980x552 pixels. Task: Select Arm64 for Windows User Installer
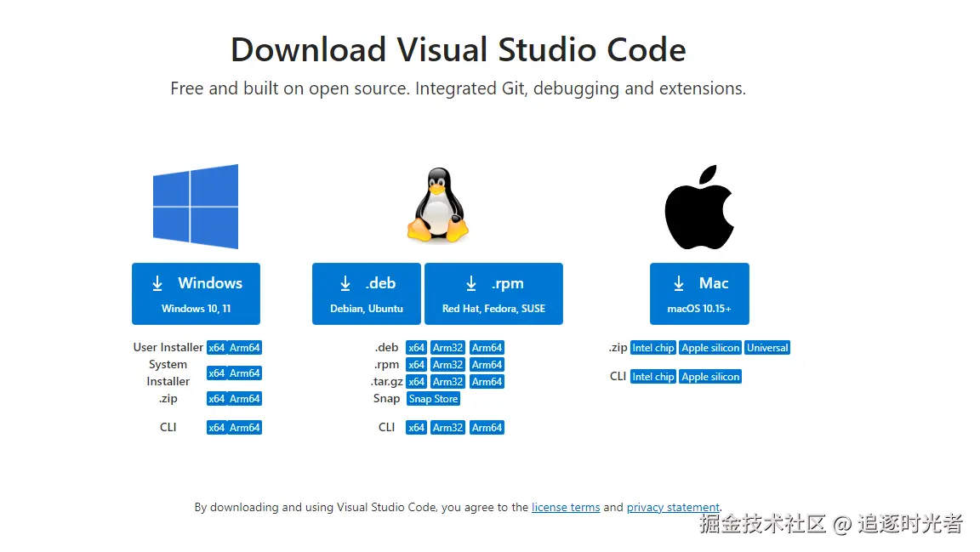click(244, 348)
